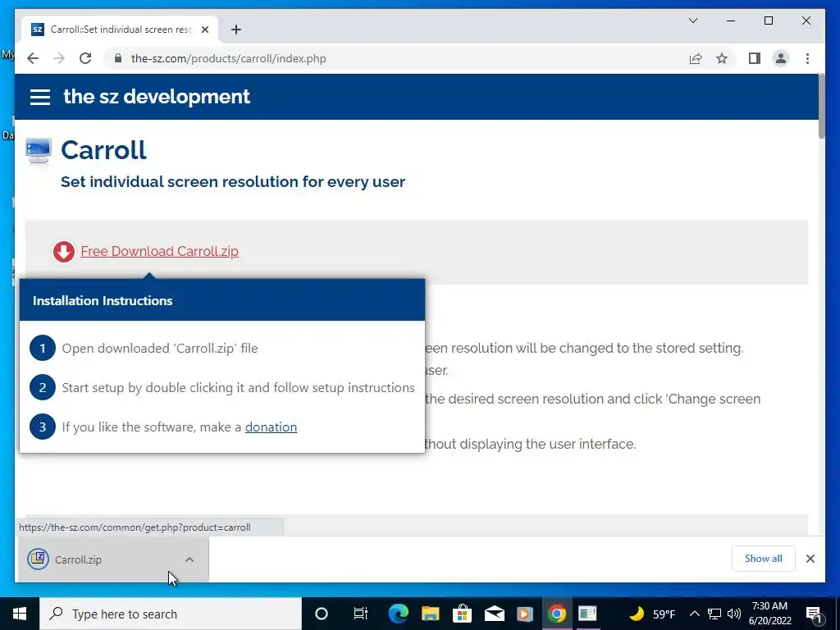Open the Chrome three-dot menu
The width and height of the screenshot is (840, 630).
click(x=807, y=58)
